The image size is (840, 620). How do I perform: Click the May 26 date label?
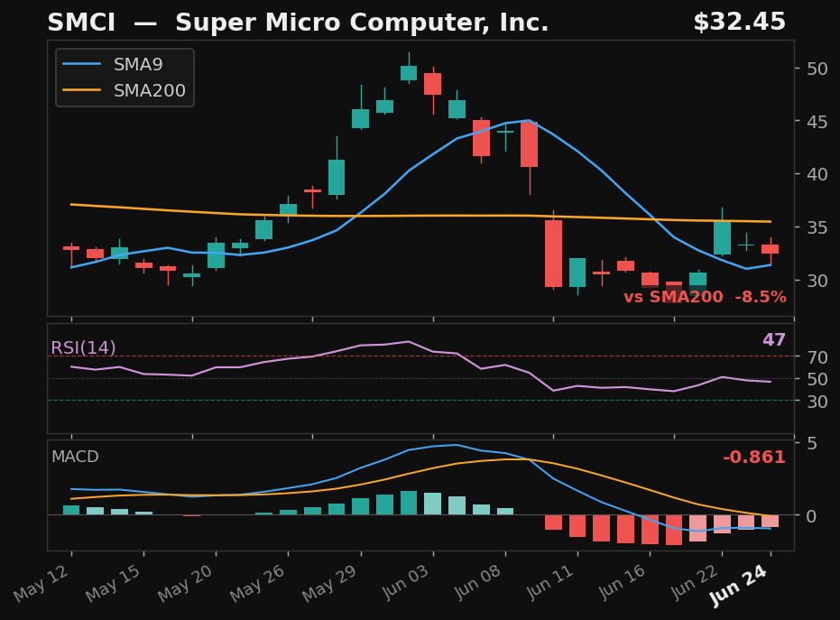tap(258, 583)
